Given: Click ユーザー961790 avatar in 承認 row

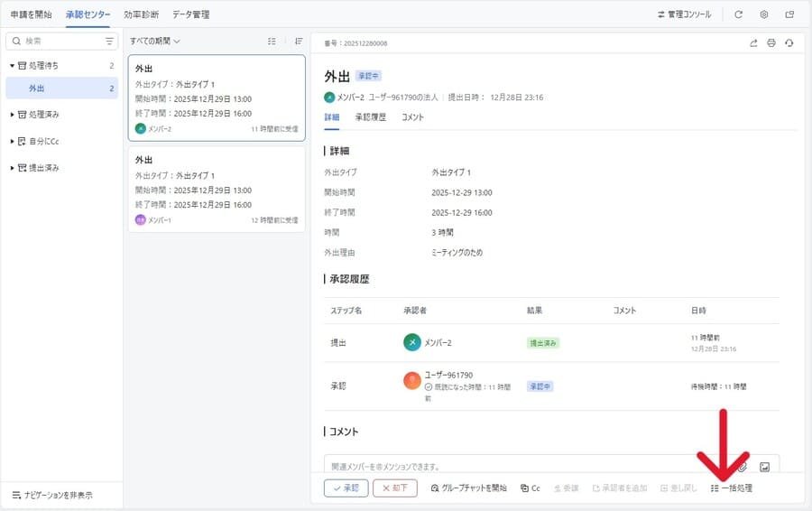Looking at the screenshot, I should [412, 381].
